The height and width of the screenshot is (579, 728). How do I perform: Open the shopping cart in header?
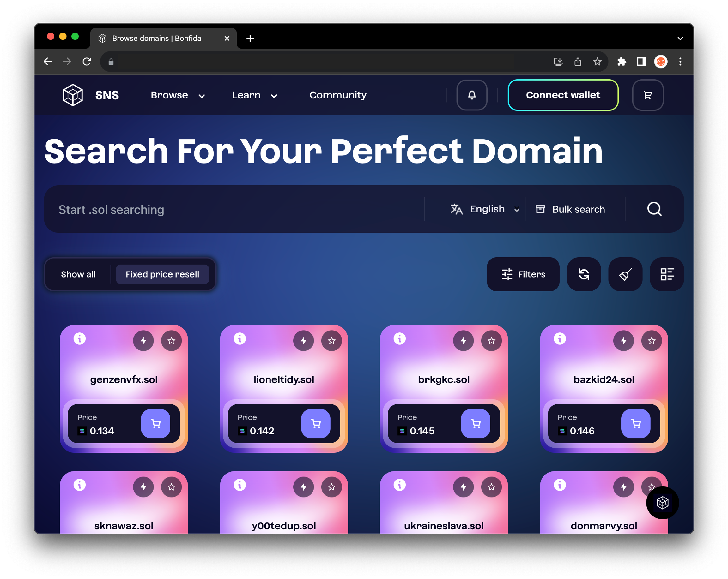pyautogui.click(x=647, y=95)
